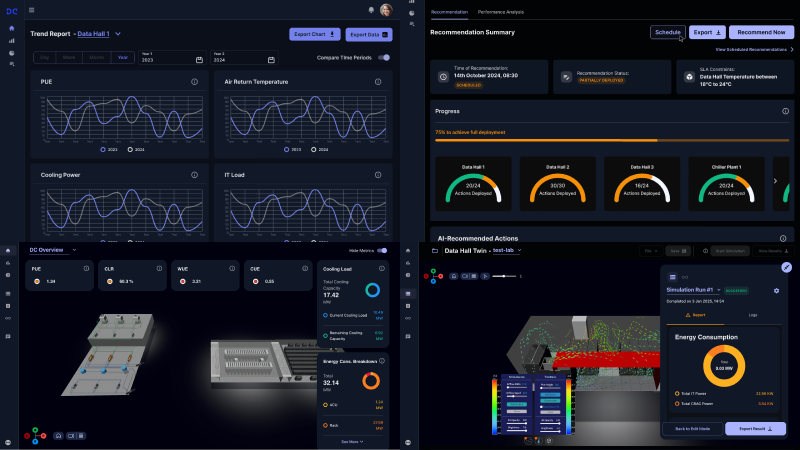The image size is (800, 450).
Task: Open folder icon beside Data Hall Twin title
Action: point(435,251)
